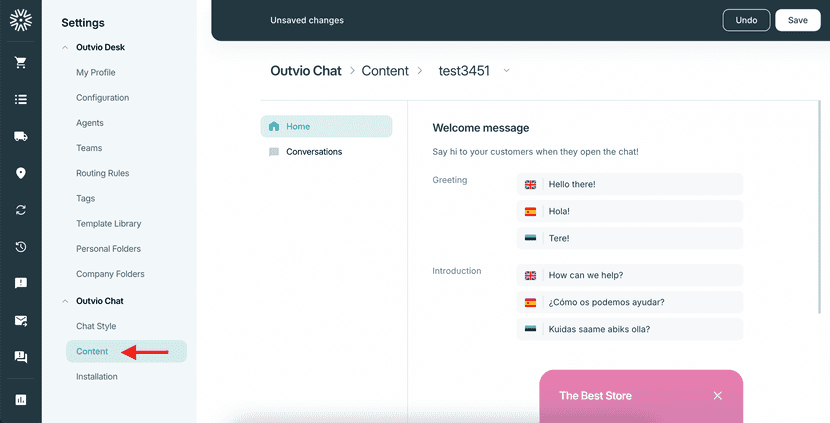Open the list view sidebar icon
This screenshot has height=423, width=830.
tap(21, 99)
